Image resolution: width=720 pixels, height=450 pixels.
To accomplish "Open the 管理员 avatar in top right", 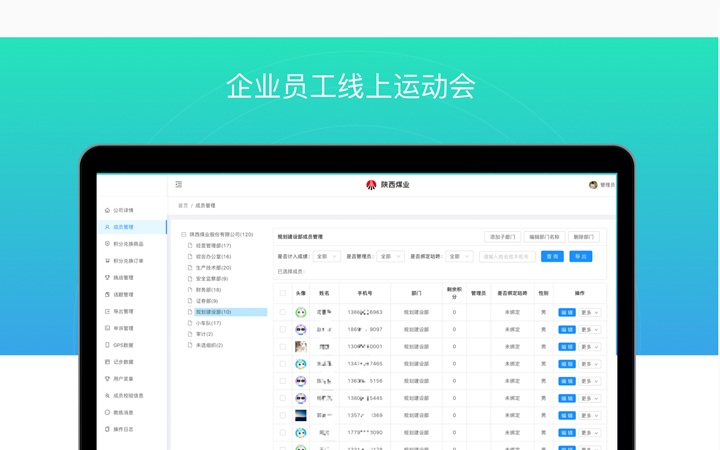I will [x=593, y=185].
